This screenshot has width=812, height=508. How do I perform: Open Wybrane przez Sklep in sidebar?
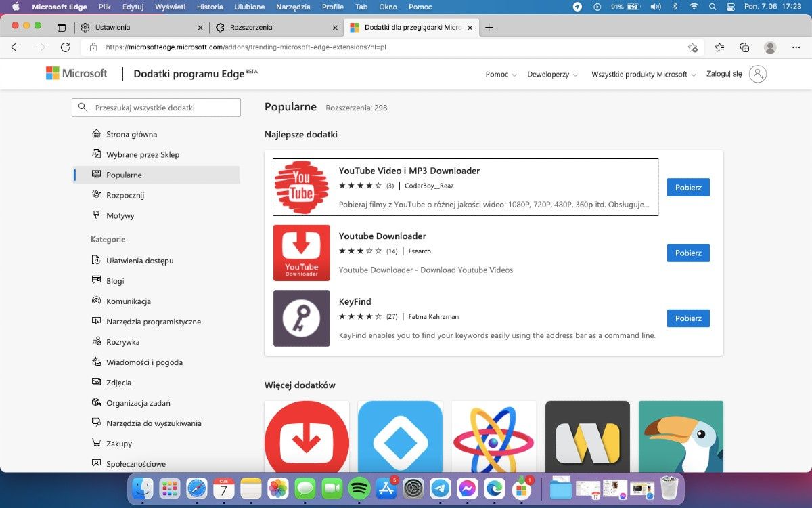(x=143, y=154)
